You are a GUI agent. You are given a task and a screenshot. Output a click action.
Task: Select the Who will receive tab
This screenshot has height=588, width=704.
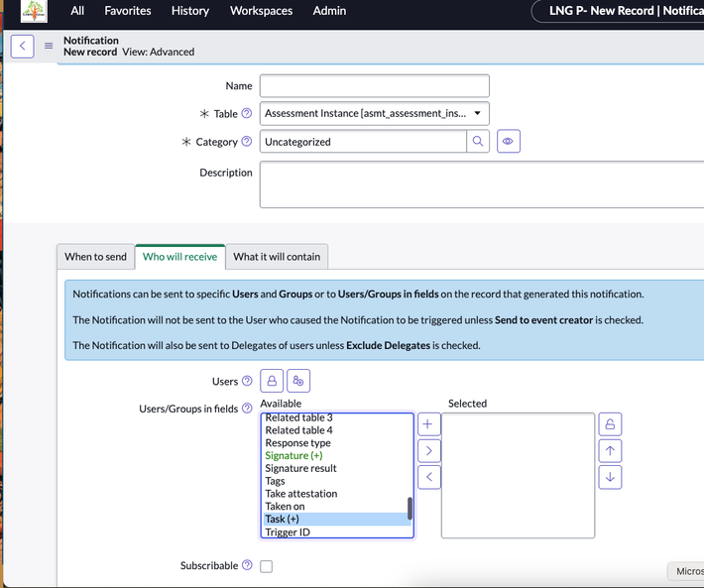(x=180, y=257)
